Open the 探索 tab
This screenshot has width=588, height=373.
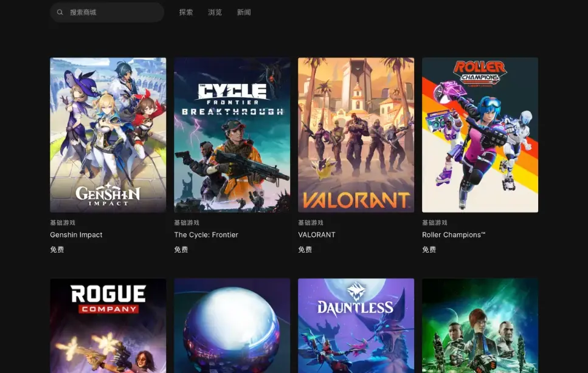click(186, 12)
